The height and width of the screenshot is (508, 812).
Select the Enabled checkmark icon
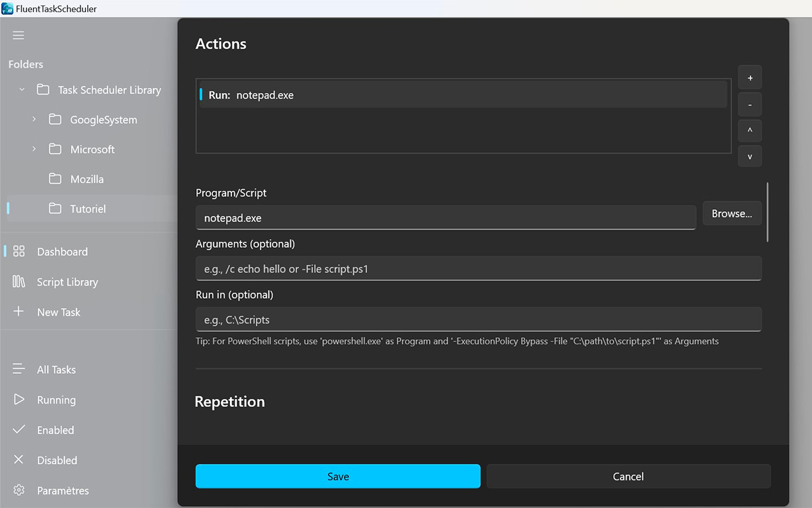point(18,429)
